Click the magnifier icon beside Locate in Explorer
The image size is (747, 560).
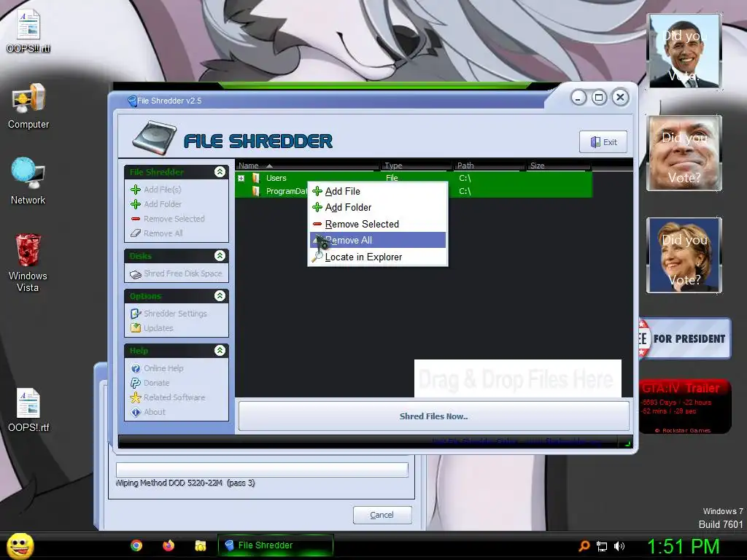click(317, 257)
